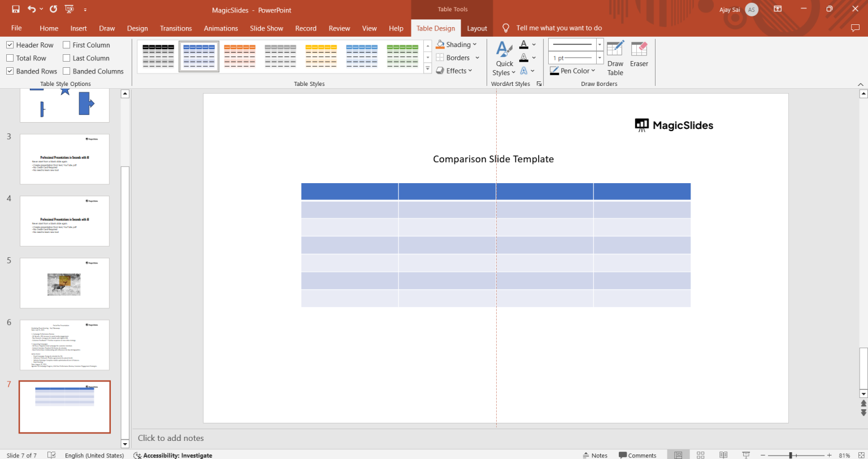868x459 pixels.
Task: Open the Shading dropdown
Action: click(457, 44)
